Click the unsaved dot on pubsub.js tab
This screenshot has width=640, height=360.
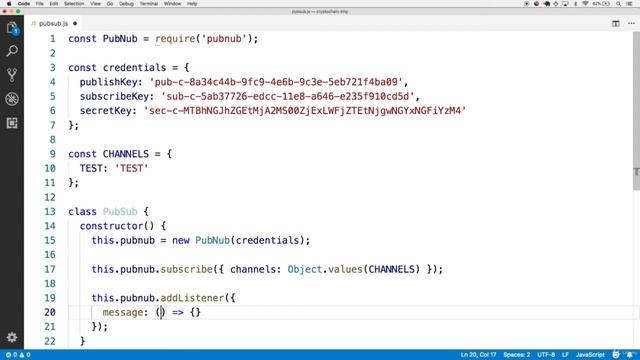[x=75, y=24]
